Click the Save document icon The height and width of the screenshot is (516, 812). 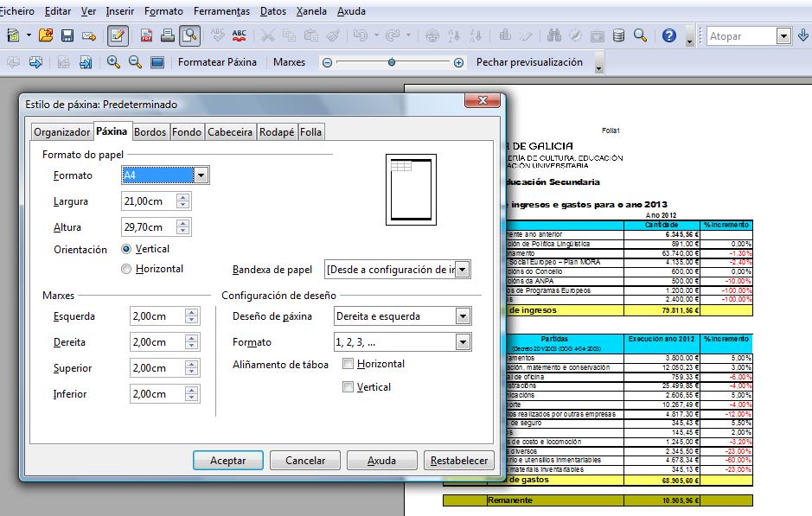[x=67, y=35]
